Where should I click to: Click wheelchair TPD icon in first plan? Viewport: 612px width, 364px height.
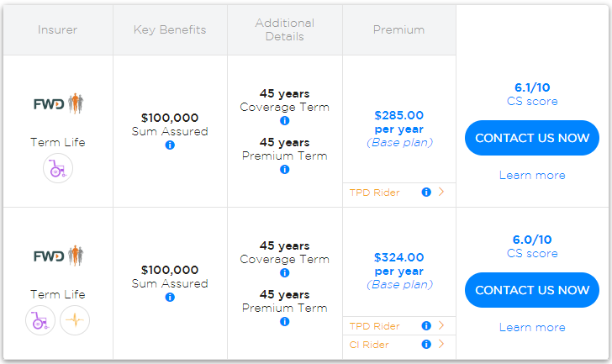(58, 168)
